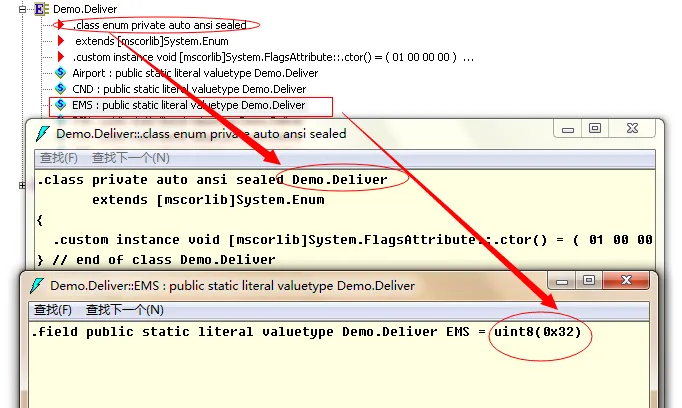Choose 查找下一个(N) in the class window

coord(130,158)
